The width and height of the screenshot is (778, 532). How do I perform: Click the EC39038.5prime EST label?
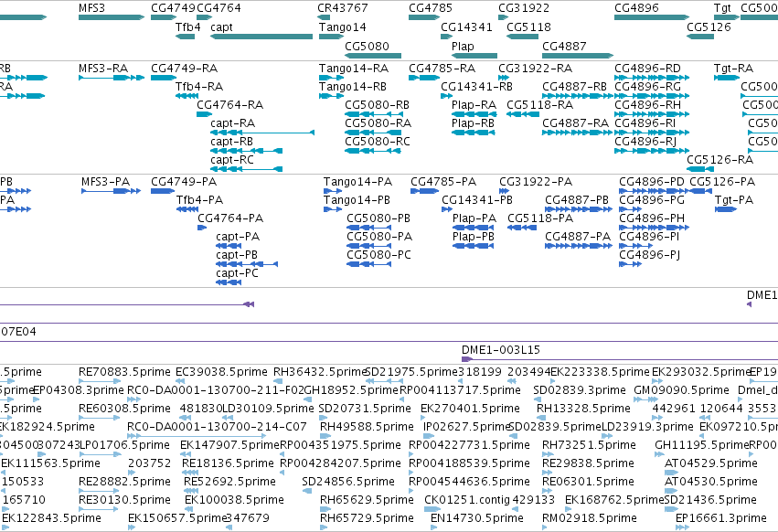tap(222, 372)
